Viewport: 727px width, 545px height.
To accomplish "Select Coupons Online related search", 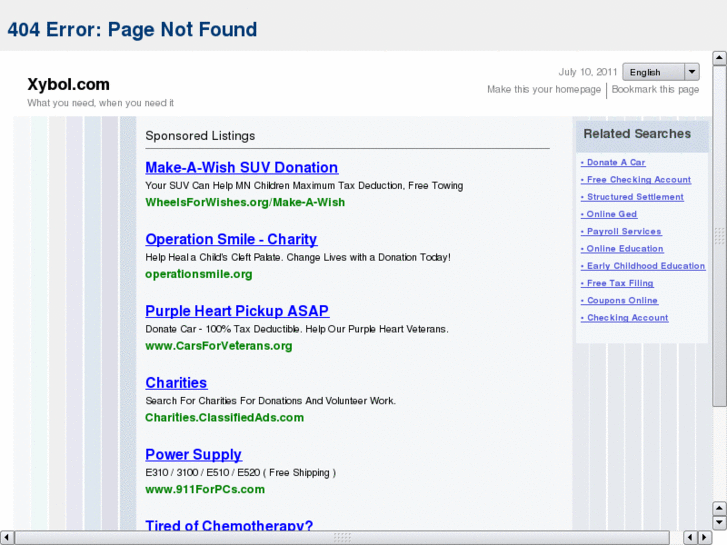I will click(x=619, y=300).
